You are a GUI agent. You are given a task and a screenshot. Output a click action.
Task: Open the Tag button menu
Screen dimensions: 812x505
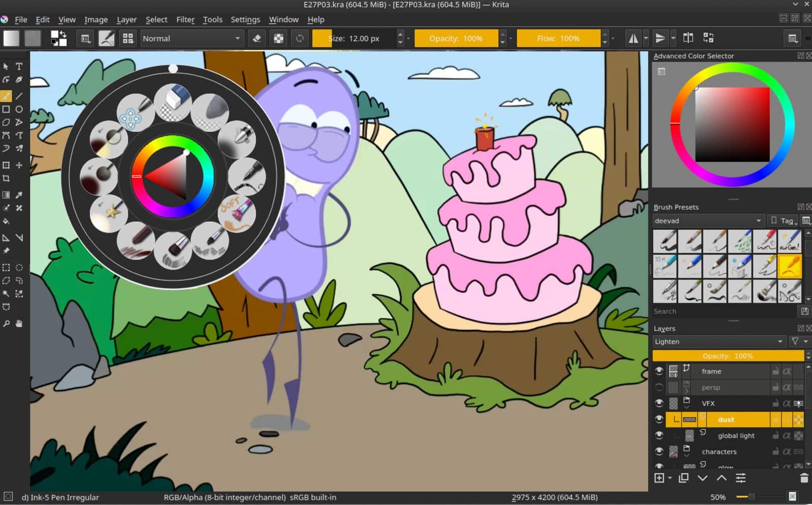coord(783,221)
